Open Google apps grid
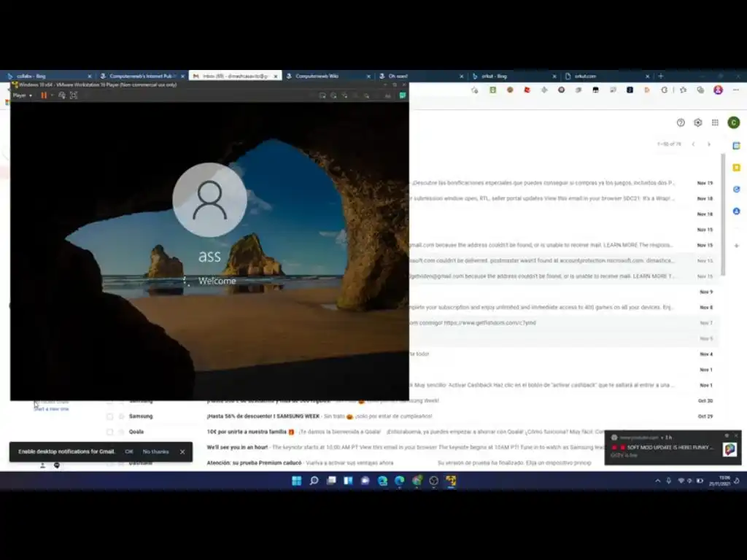Screen dimensions: 747x560 pos(715,122)
